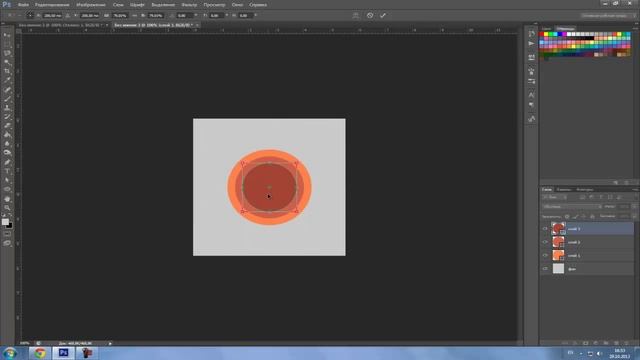The image size is (640, 360).
Task: Toggle the maintain aspect ratio link
Action: click(x=134, y=16)
